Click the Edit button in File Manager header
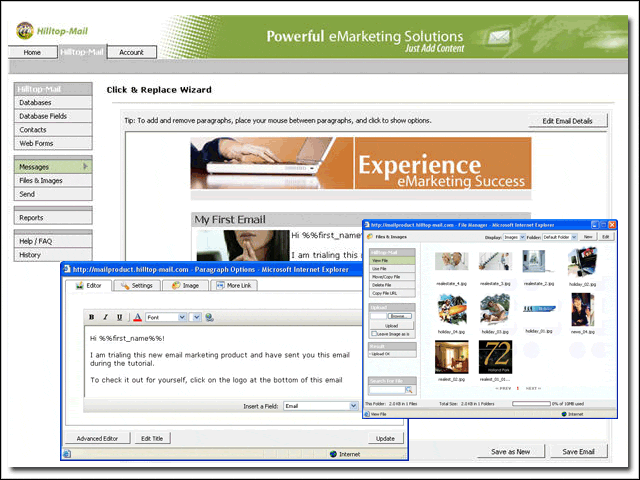 point(606,237)
